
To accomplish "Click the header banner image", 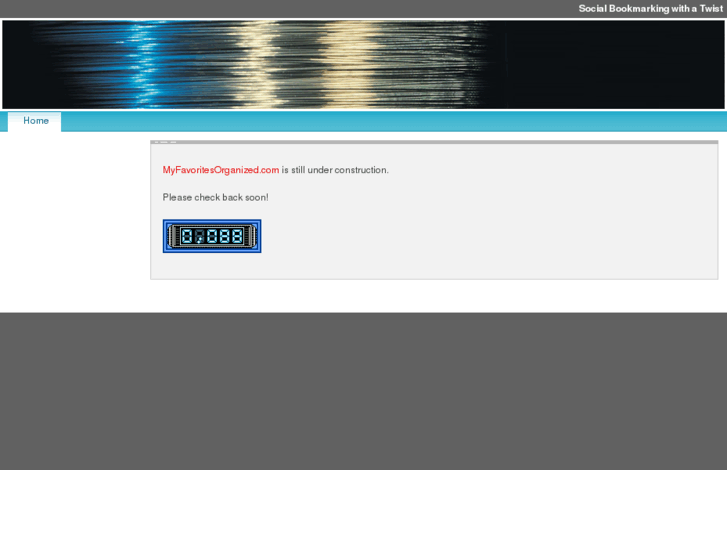I will point(364,64).
